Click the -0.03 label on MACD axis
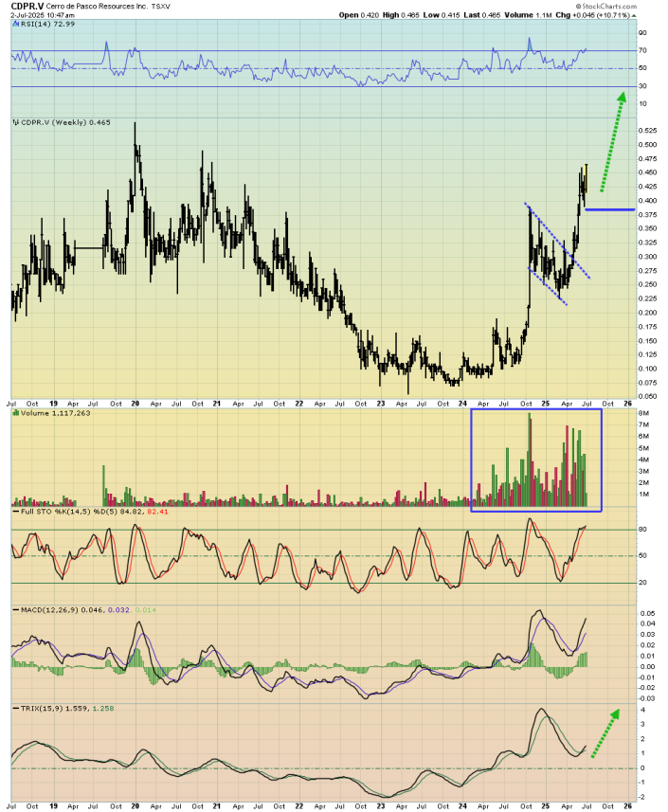668x812 pixels. click(646, 698)
